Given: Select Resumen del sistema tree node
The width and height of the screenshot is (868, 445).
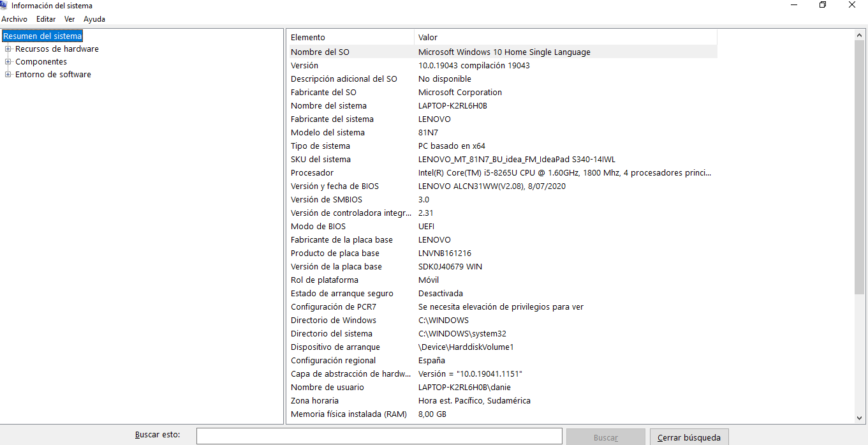Looking at the screenshot, I should [x=43, y=36].
